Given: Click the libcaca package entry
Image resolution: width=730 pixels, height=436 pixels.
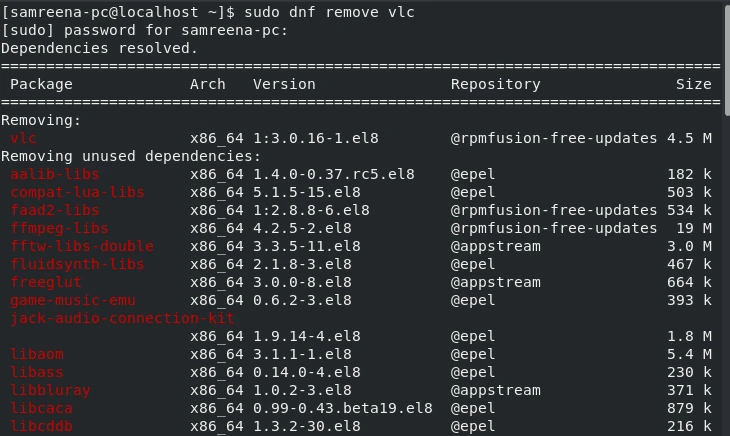Looking at the screenshot, I should click(x=41, y=408).
